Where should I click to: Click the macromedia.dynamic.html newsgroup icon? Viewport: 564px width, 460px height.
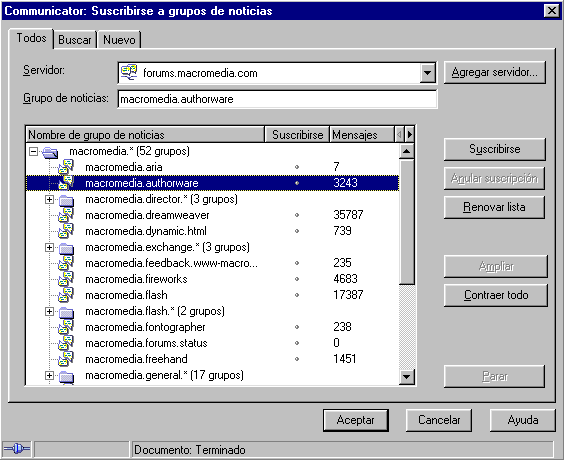click(66, 231)
